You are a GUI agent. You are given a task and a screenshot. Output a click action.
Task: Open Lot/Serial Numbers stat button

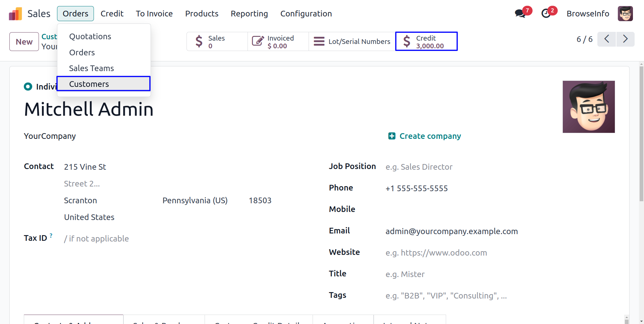tap(352, 42)
